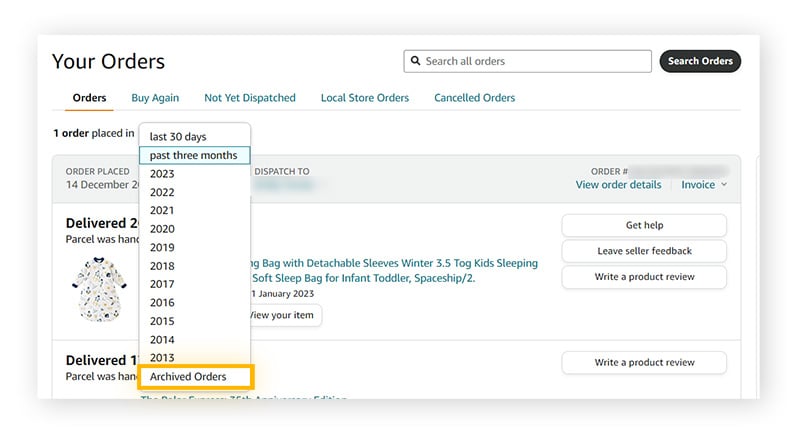
Task: Click the View your item button
Action: tap(285, 315)
